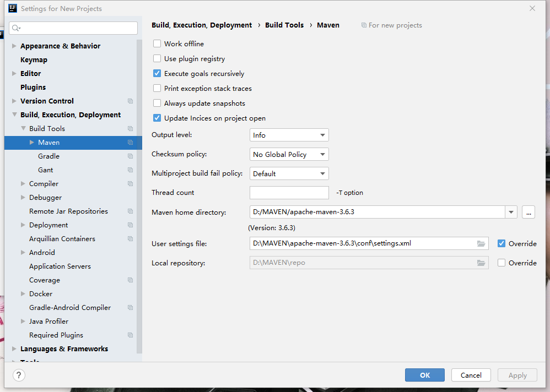Click the Thread count input field
This screenshot has height=392, width=550.
(x=289, y=193)
